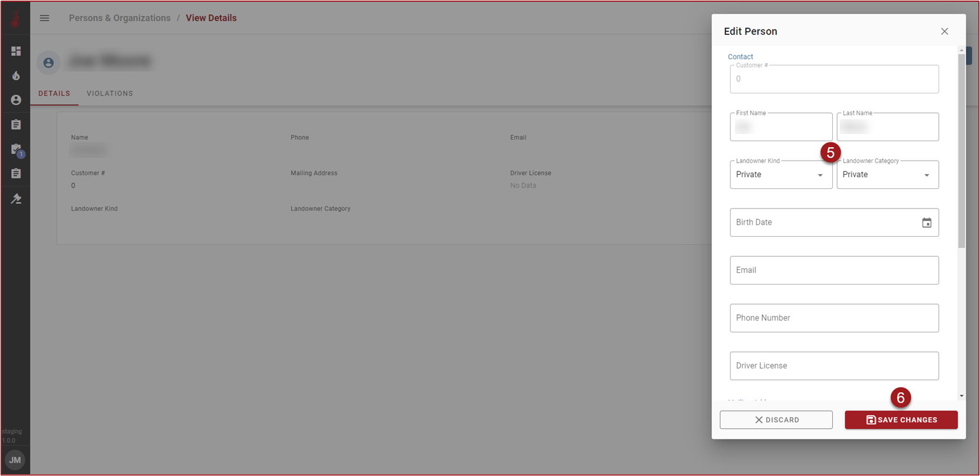980x476 pixels.
Task: Open the Birth Date calendar picker icon
Action: pos(926,223)
